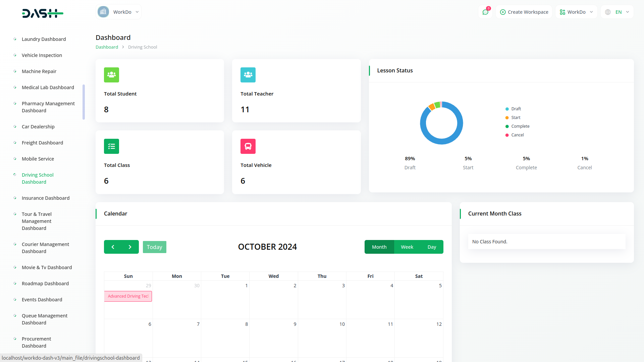Click the DASH logo

43,13
